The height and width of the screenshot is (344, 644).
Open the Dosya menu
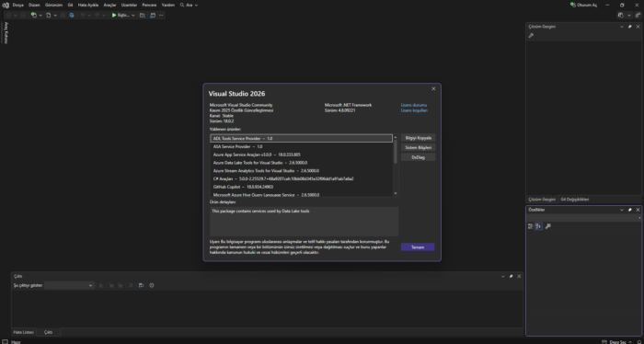coord(18,6)
